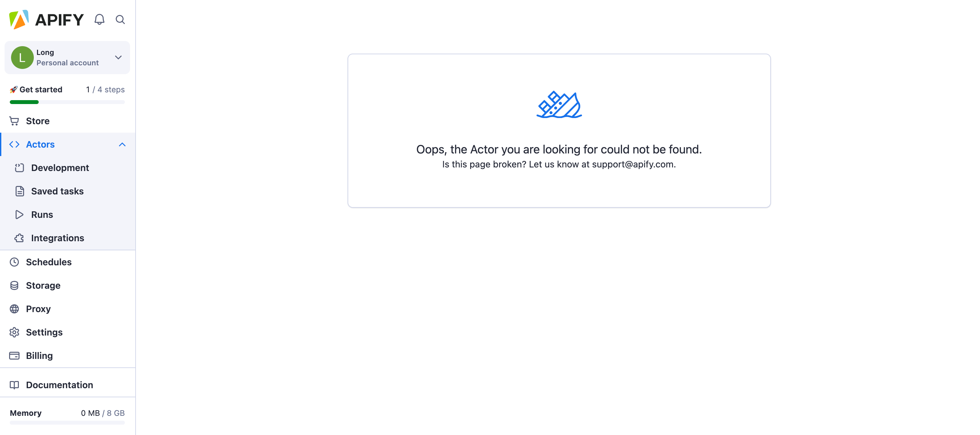Screen dimensions: 980x435
Task: Click the Memory usage bar
Action: point(67,423)
